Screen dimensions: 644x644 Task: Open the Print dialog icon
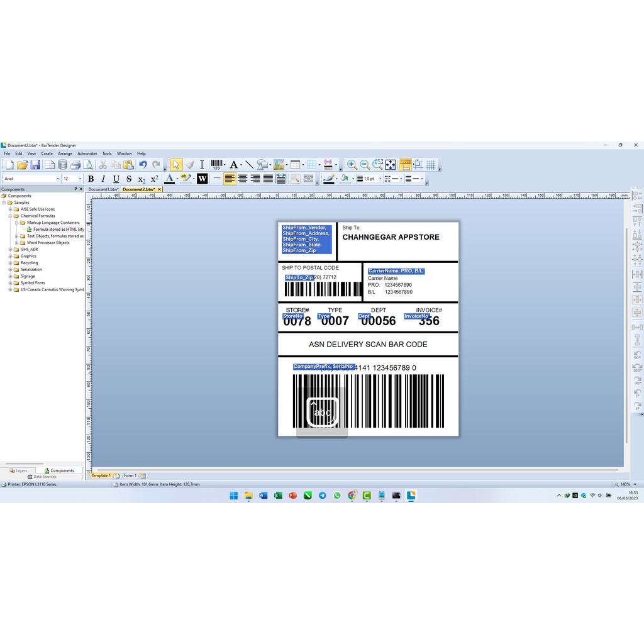click(x=75, y=165)
